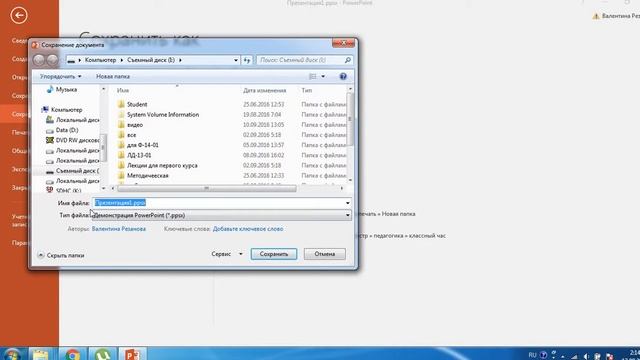
Task: Click the Сохранить button
Action: [x=274, y=254]
